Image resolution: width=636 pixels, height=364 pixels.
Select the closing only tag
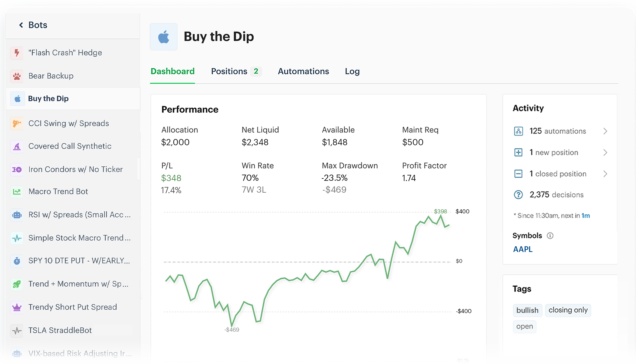click(x=568, y=310)
